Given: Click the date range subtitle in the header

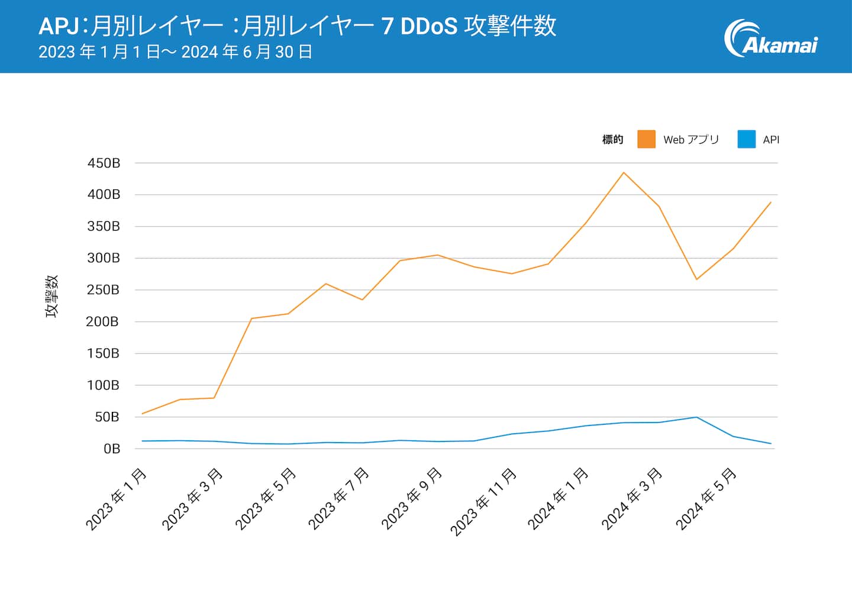Looking at the screenshot, I should pyautogui.click(x=175, y=52).
